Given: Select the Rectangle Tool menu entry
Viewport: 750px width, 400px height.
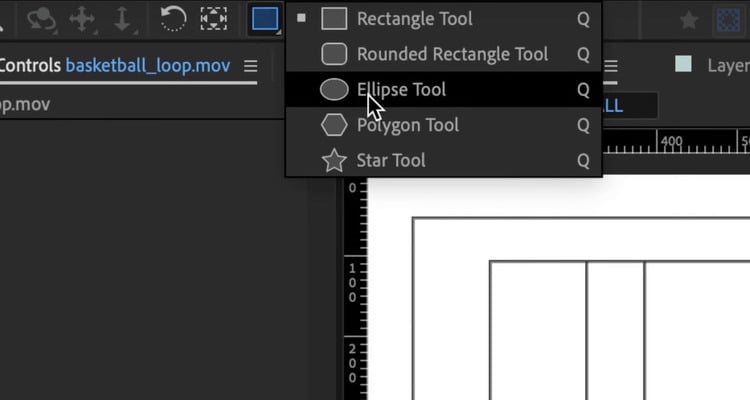Looking at the screenshot, I should click(x=443, y=19).
